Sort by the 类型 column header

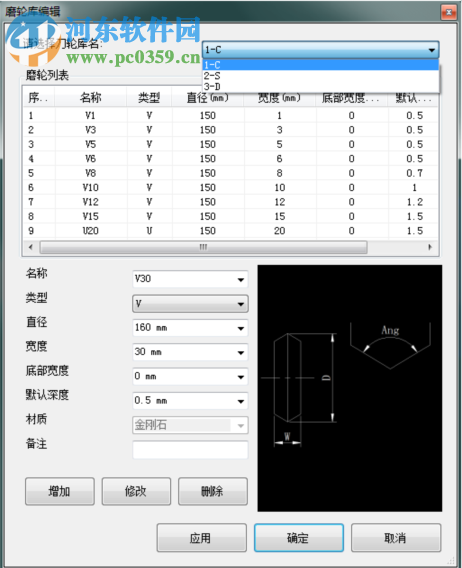point(149,97)
